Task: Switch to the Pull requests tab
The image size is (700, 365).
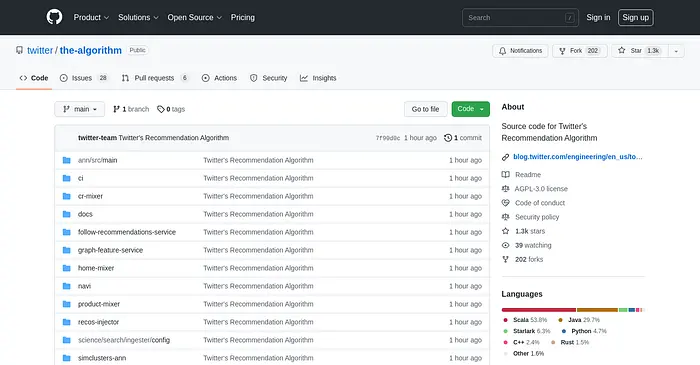Action: pos(155,78)
